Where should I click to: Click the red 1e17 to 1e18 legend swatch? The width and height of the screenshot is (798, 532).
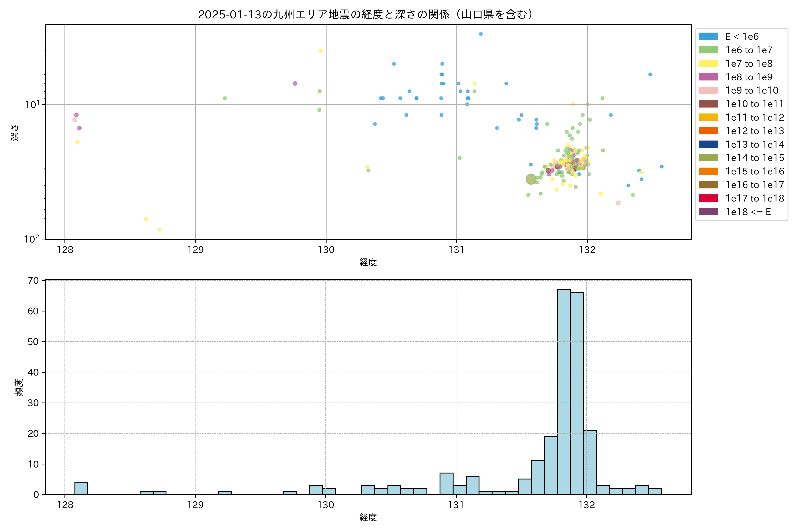click(x=708, y=198)
